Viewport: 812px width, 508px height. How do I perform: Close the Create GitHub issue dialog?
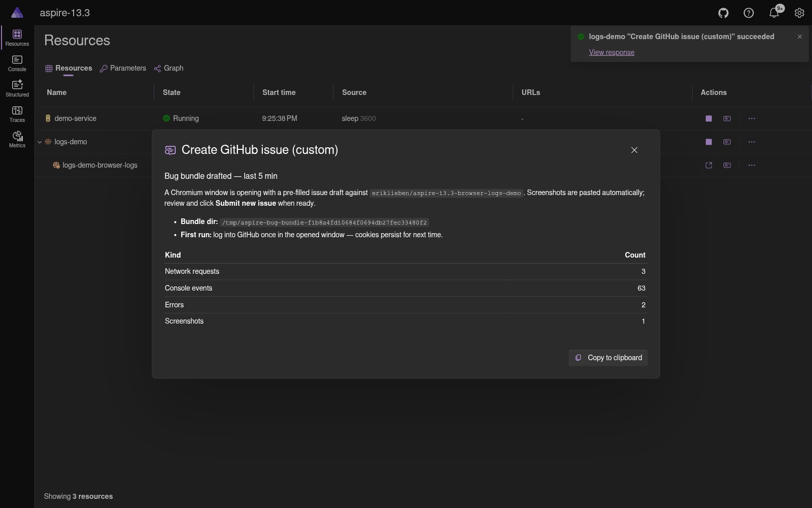click(x=634, y=150)
